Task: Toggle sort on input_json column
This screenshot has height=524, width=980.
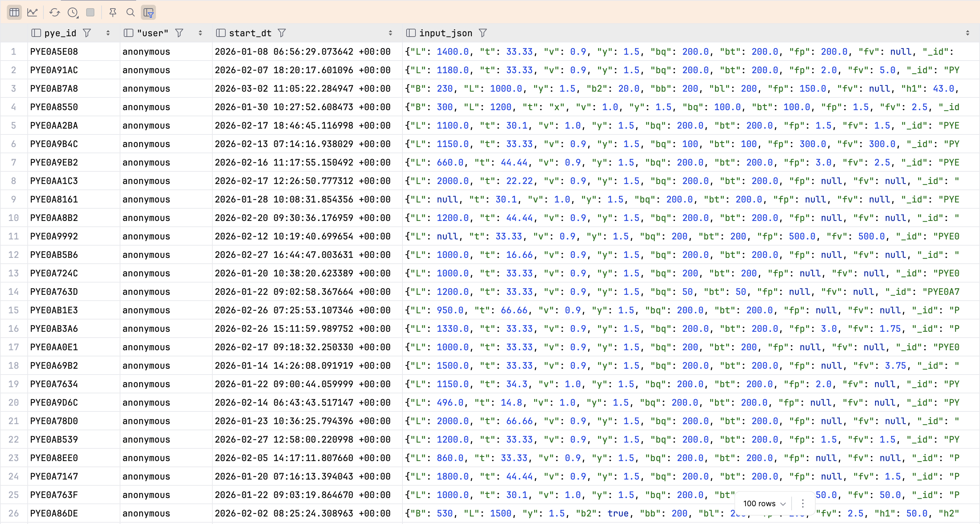Action: click(967, 33)
